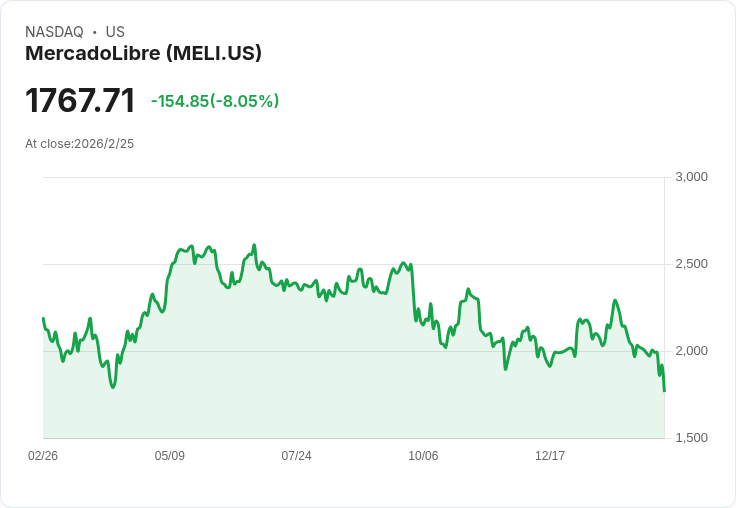Click the 2,000 y-axis label
Image resolution: width=736 pixels, height=508 pixels.
tap(691, 351)
